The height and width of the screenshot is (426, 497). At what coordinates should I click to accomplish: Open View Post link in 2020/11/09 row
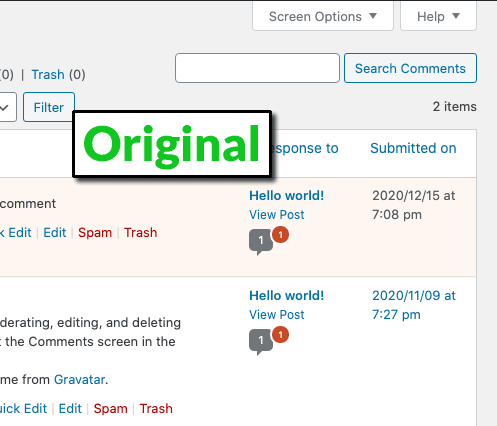click(277, 315)
